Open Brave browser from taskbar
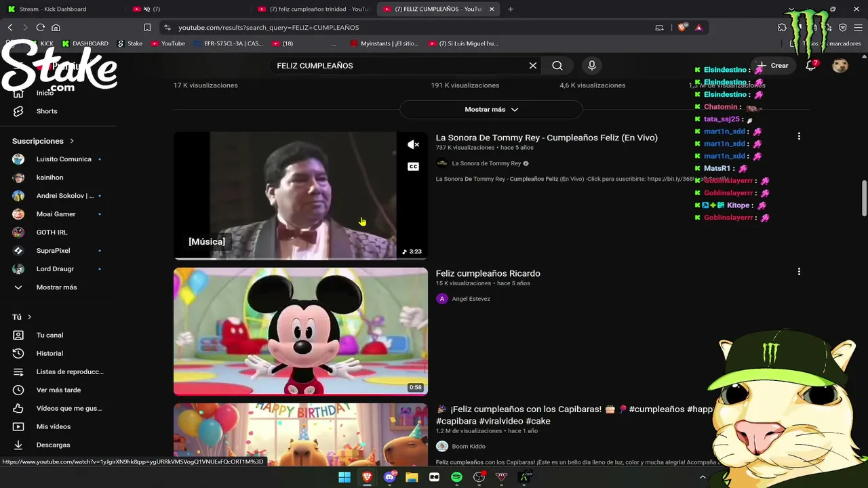868x488 pixels. pyautogui.click(x=367, y=477)
